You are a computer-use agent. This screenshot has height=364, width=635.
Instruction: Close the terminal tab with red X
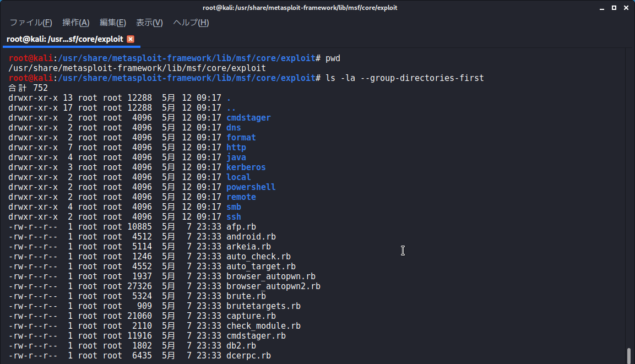(131, 39)
